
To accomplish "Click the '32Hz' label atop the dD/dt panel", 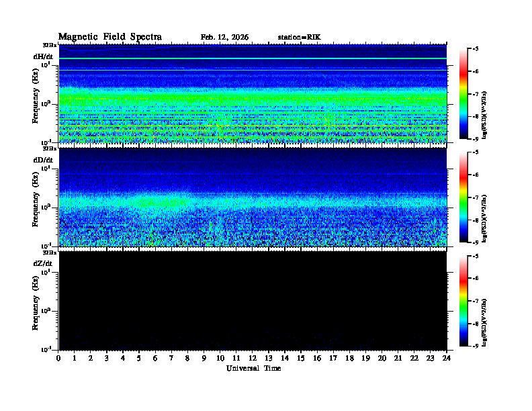I will (50, 148).
